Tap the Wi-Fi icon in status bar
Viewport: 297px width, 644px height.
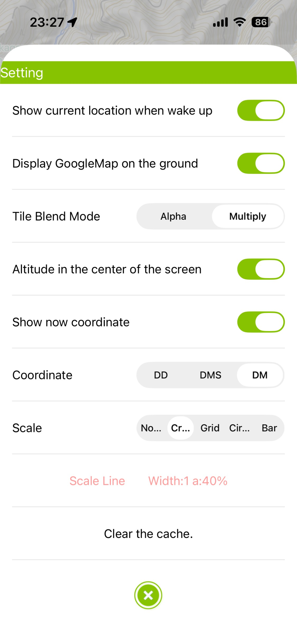(x=240, y=22)
